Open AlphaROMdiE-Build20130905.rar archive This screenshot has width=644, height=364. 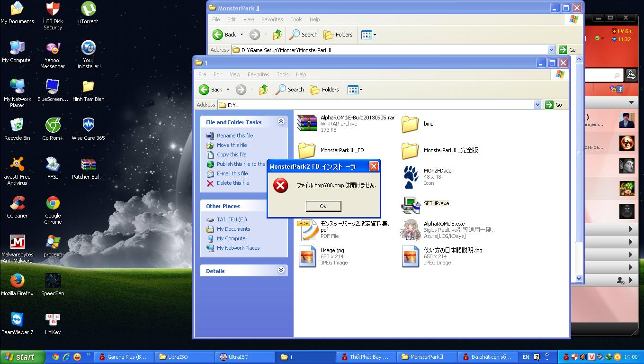point(307,123)
